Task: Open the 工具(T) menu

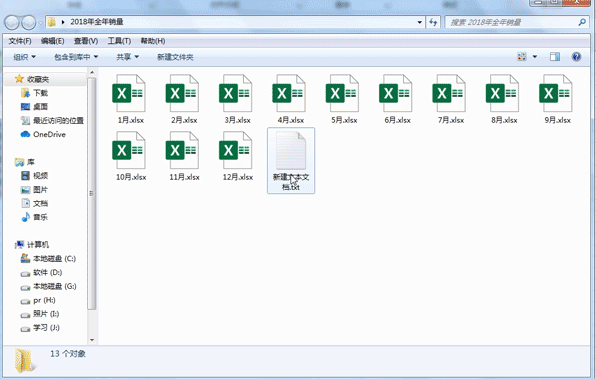Action: [119, 41]
